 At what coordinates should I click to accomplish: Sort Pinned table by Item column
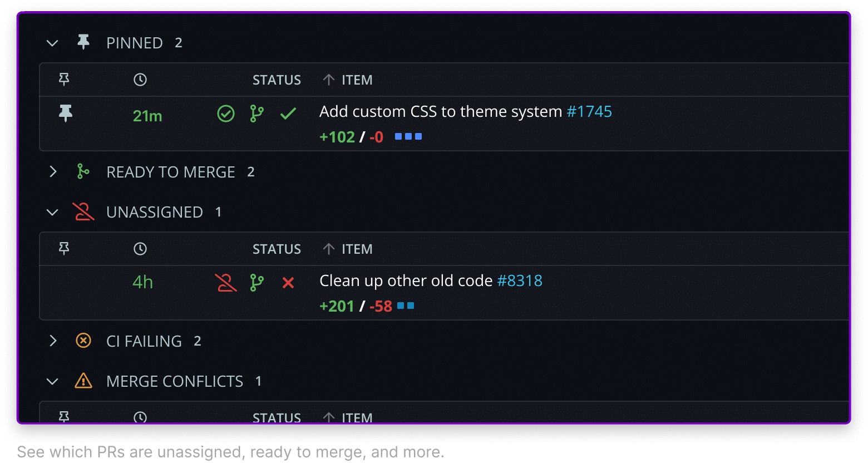pyautogui.click(x=356, y=80)
